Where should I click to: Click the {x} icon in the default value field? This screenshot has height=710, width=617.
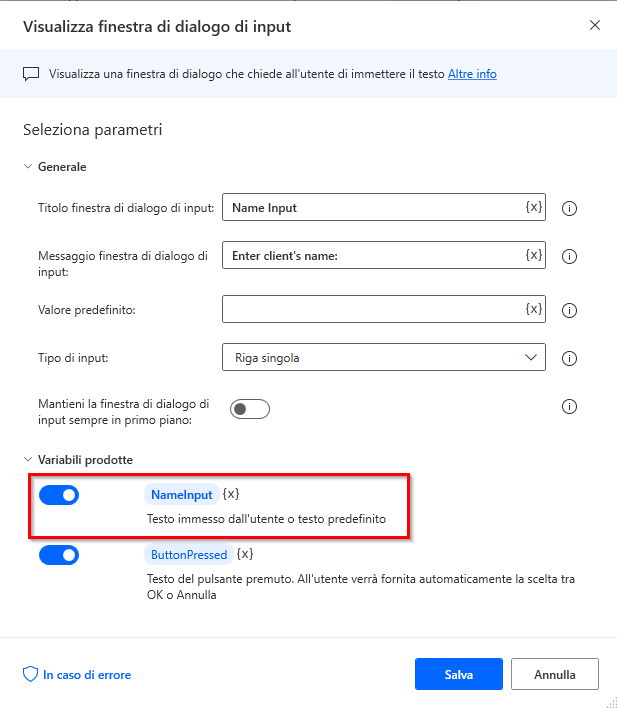point(534,308)
